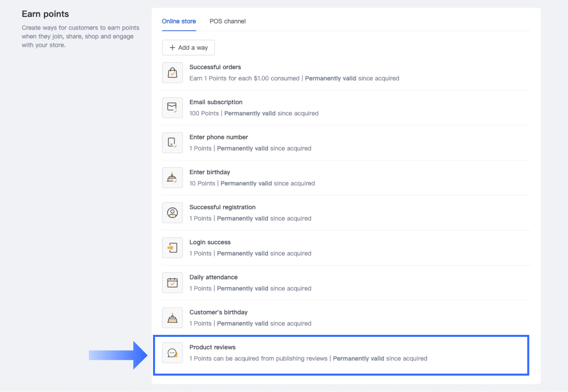
Task: Open the Product reviews title
Action: pos(212,347)
